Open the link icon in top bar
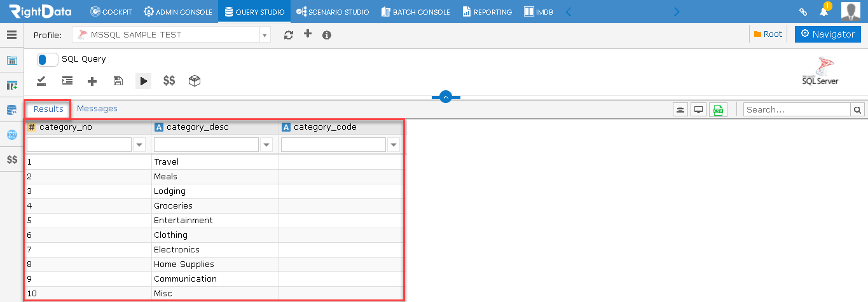 click(x=803, y=12)
